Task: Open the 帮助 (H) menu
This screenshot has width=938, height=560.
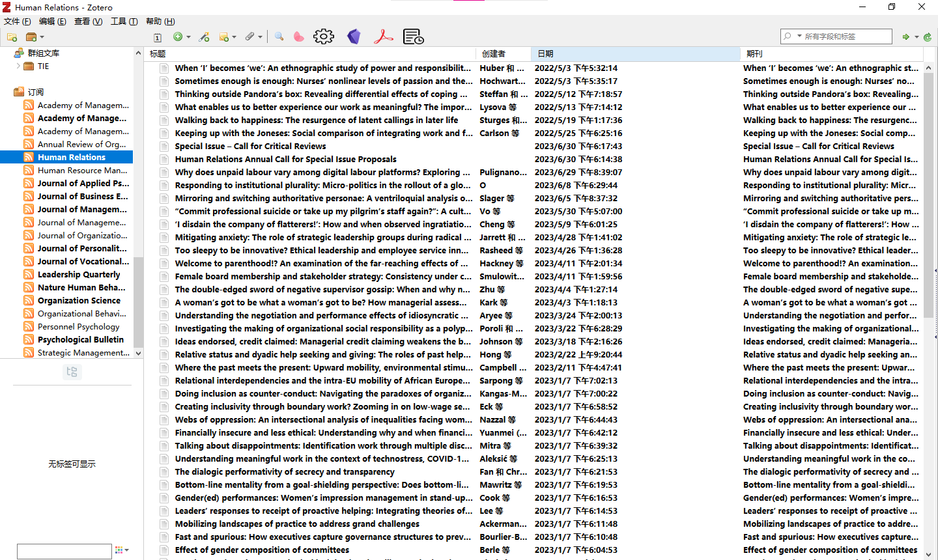Action: (160, 21)
